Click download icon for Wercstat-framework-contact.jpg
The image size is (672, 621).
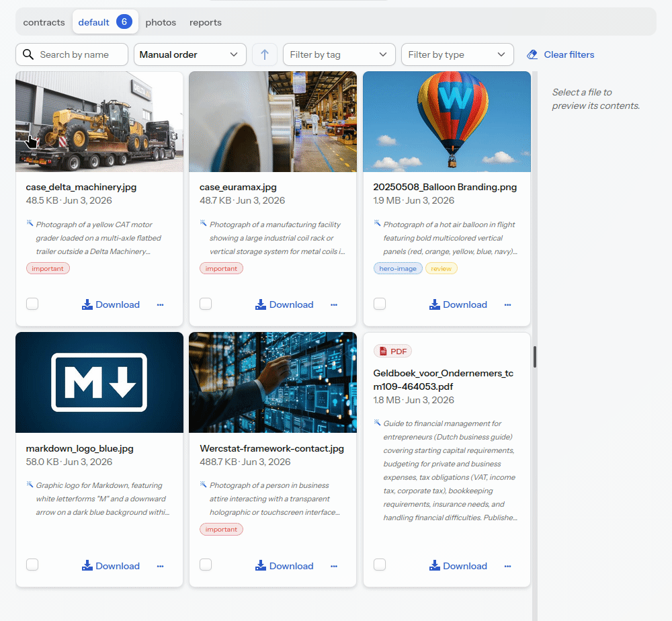(261, 565)
